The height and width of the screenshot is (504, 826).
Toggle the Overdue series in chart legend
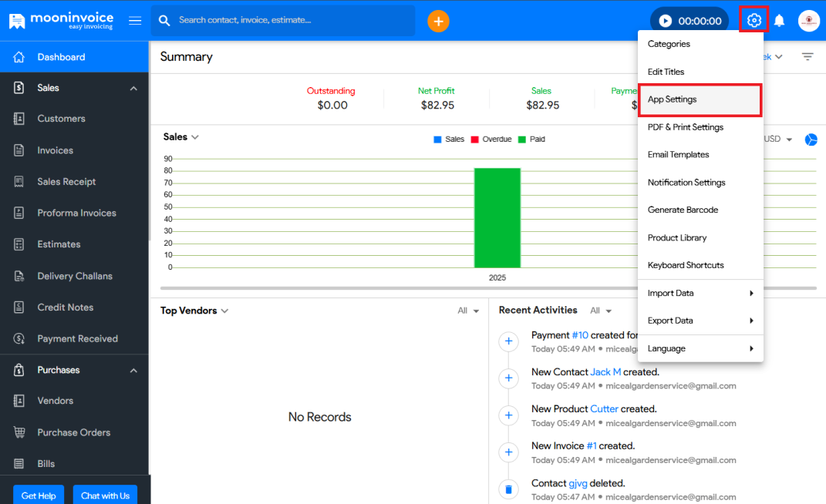click(x=491, y=139)
